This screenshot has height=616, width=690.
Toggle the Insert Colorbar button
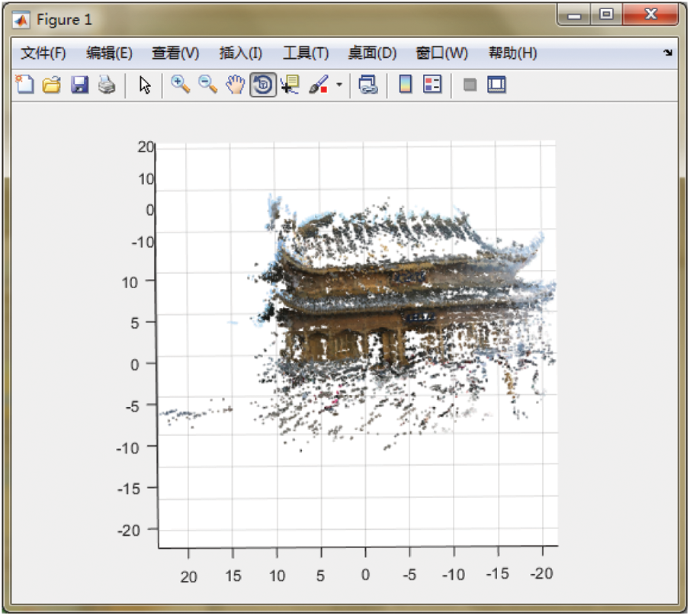(x=406, y=85)
